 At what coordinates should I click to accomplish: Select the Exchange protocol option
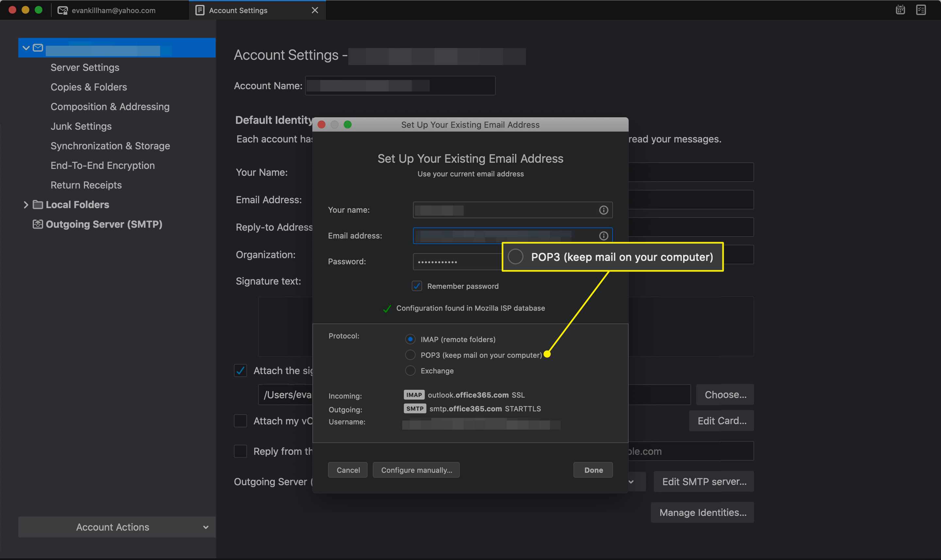click(x=410, y=371)
